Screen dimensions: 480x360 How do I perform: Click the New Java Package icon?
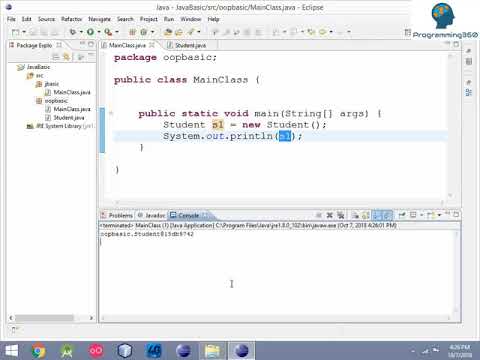point(132,32)
